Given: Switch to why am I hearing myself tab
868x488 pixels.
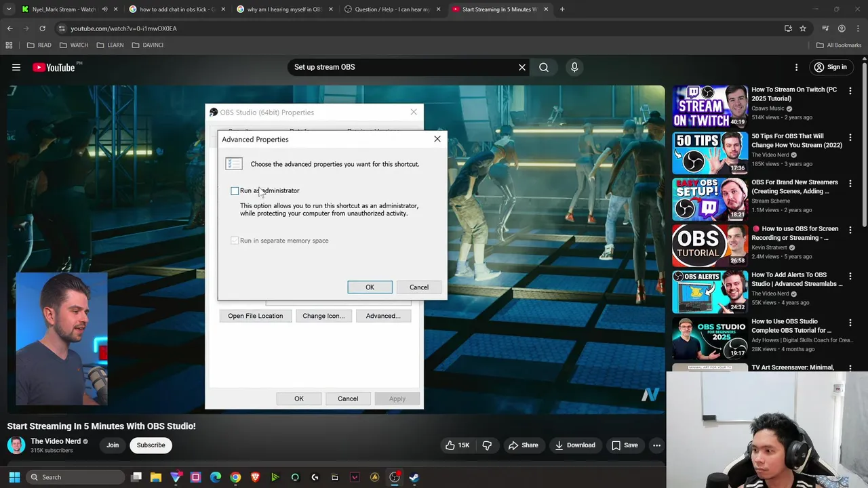Looking at the screenshot, I should [x=284, y=9].
